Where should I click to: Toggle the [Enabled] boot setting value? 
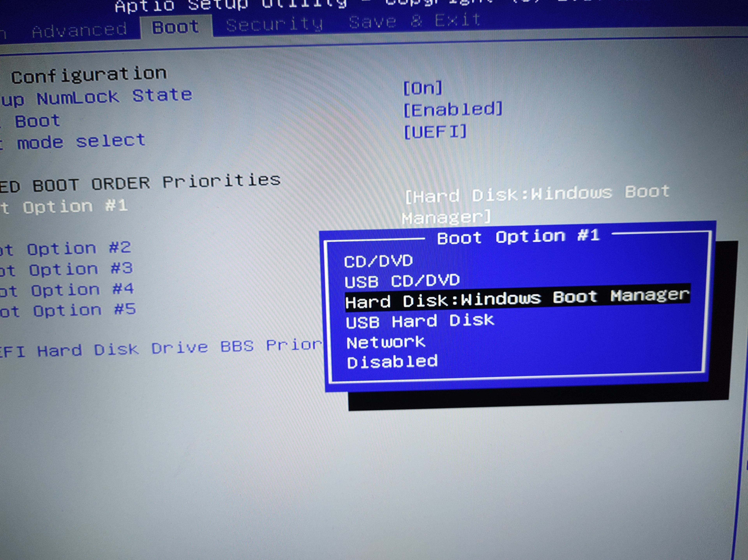click(453, 109)
